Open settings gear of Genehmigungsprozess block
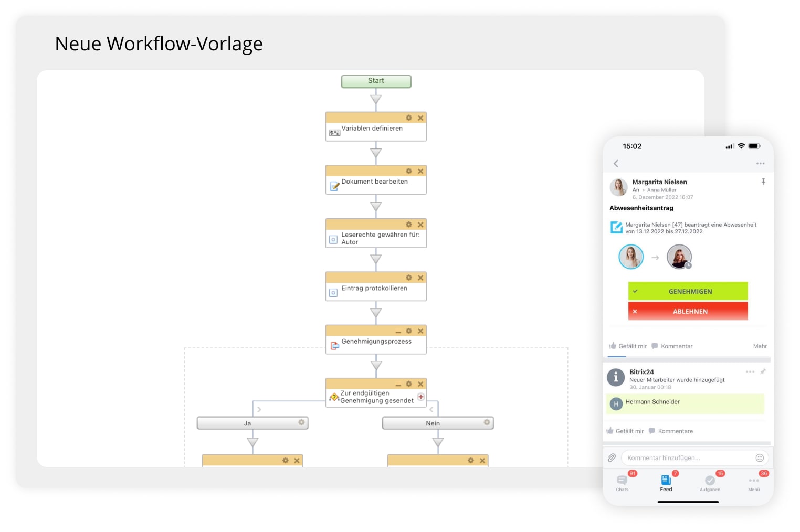Screen dimensions: 800x532 [409, 331]
